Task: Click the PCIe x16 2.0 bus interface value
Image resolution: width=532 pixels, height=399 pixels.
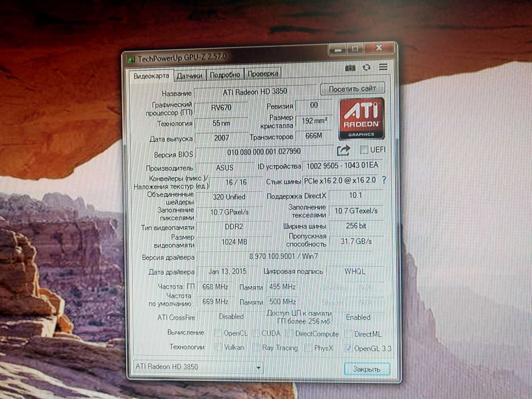Action: pyautogui.click(x=340, y=181)
